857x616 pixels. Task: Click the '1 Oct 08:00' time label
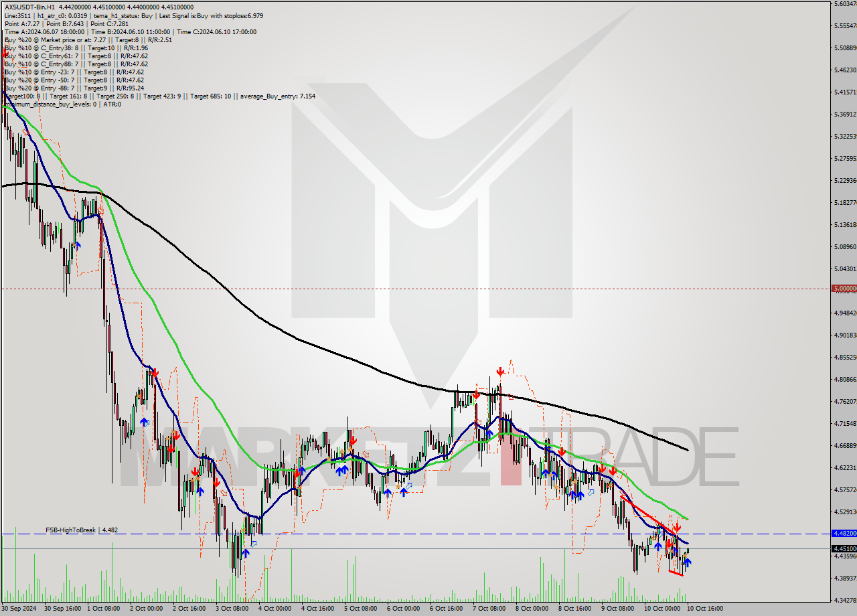click(103, 609)
